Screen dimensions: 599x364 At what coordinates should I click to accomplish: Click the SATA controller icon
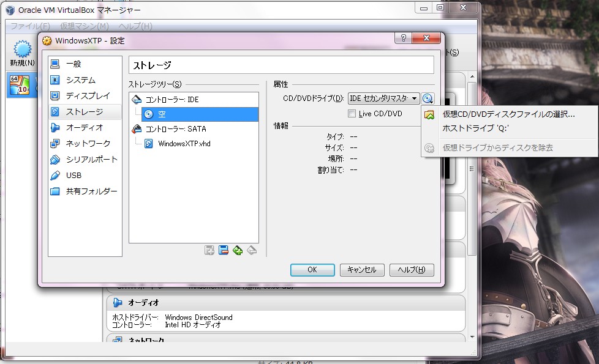click(x=137, y=129)
